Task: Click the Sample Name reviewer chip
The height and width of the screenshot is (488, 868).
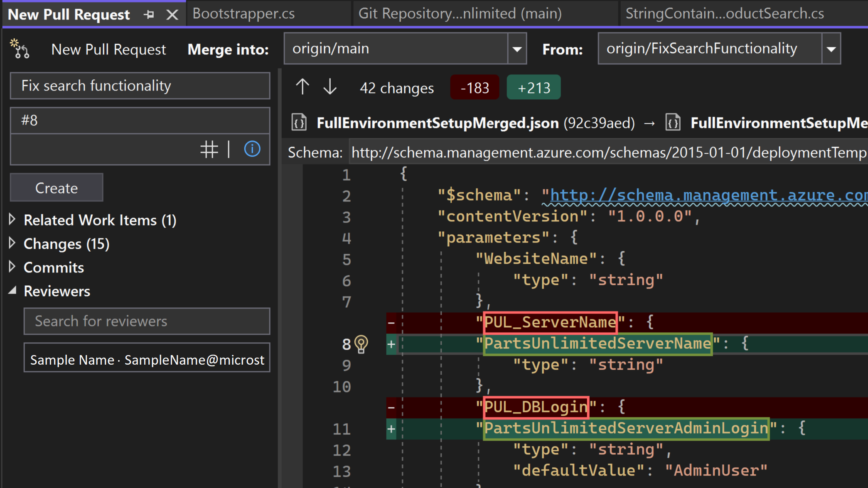Action: pos(147,359)
